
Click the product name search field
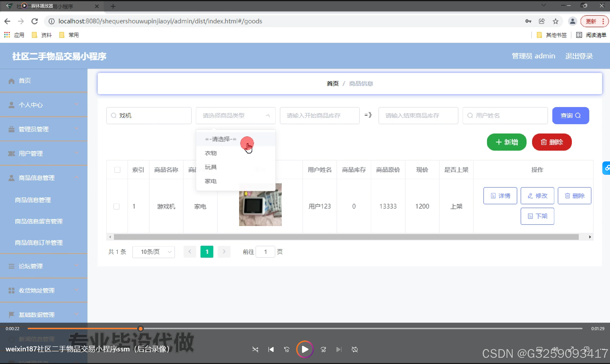[149, 116]
